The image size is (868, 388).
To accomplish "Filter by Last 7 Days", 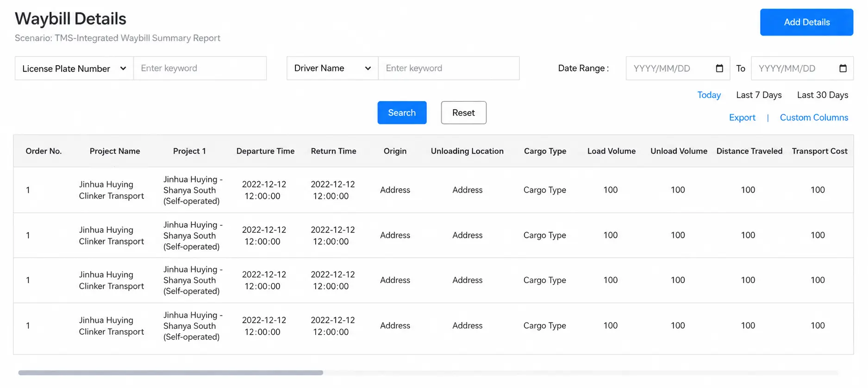I will click(759, 95).
